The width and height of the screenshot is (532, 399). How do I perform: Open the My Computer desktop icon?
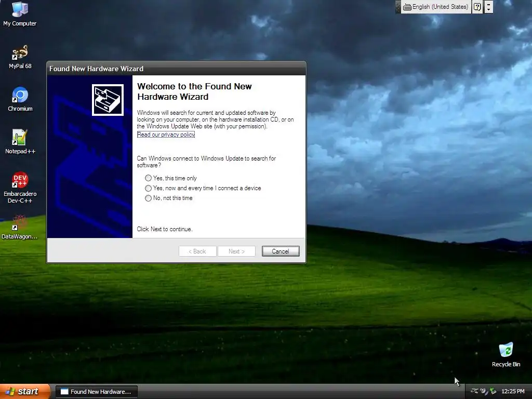(x=20, y=14)
